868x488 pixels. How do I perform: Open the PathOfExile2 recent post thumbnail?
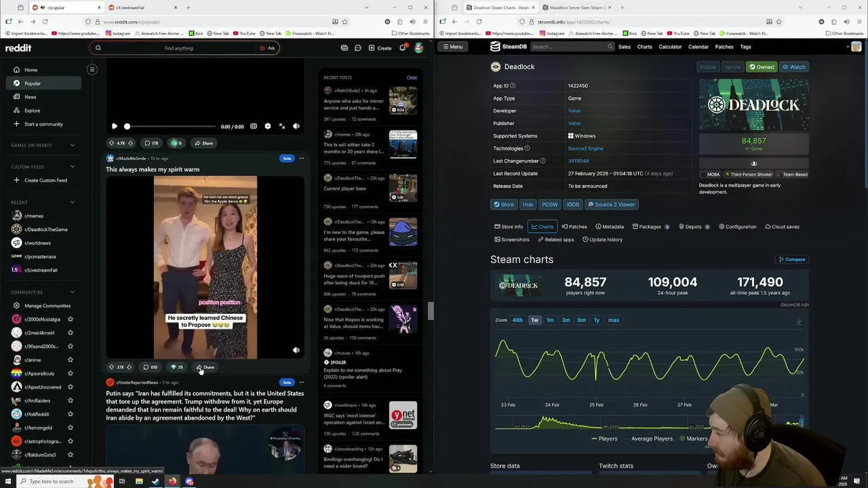(x=403, y=100)
